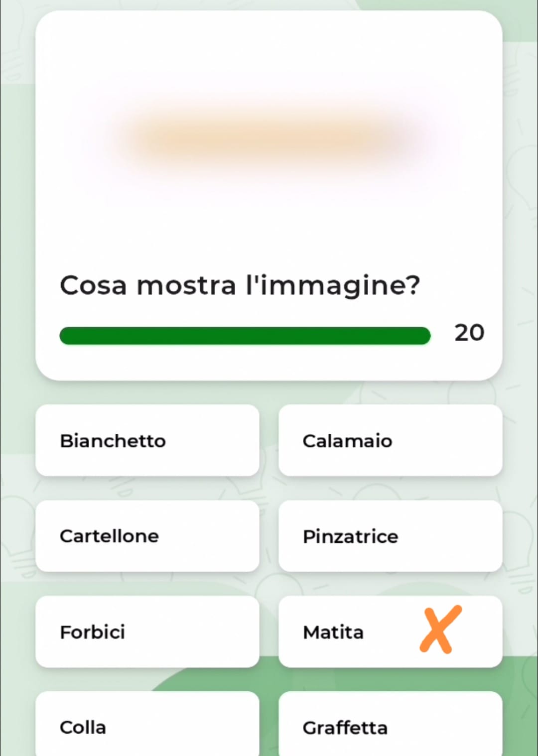Click the word "Cosa" in the question
Viewport: 538px width, 756px height.
pyautogui.click(x=93, y=286)
